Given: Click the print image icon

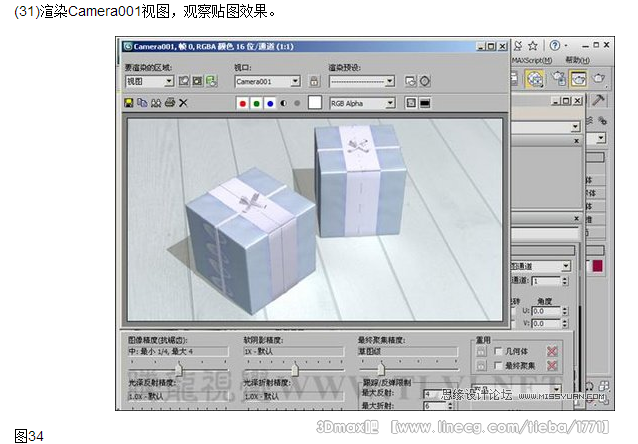Looking at the screenshot, I should point(169,103).
